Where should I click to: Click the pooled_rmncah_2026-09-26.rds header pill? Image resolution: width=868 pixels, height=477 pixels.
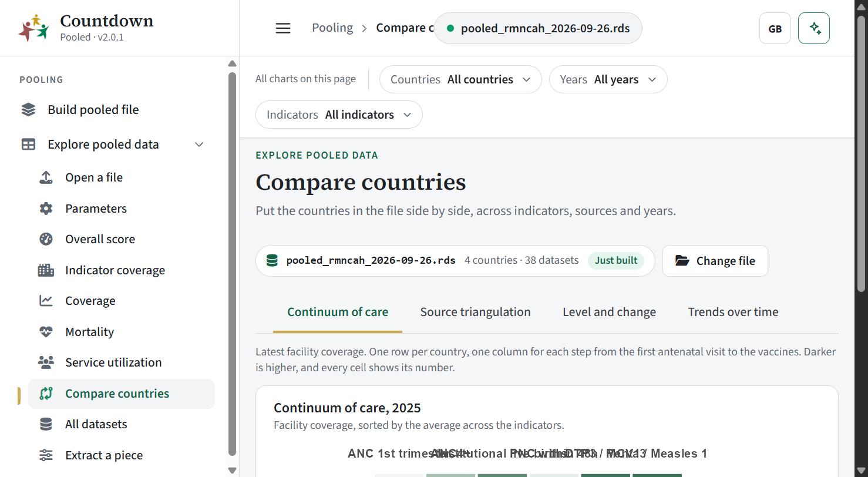[538, 28]
